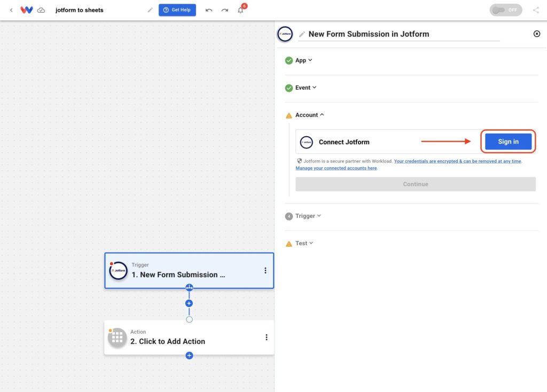547x392 pixels.
Task: Open the Workload W logo home
Action: pyautogui.click(x=27, y=10)
